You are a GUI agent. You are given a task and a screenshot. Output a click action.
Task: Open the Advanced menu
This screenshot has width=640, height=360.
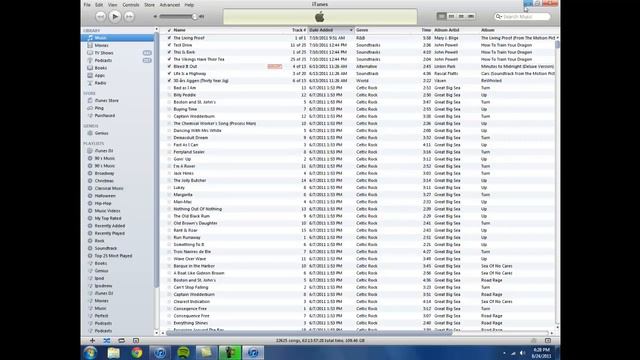point(170,5)
